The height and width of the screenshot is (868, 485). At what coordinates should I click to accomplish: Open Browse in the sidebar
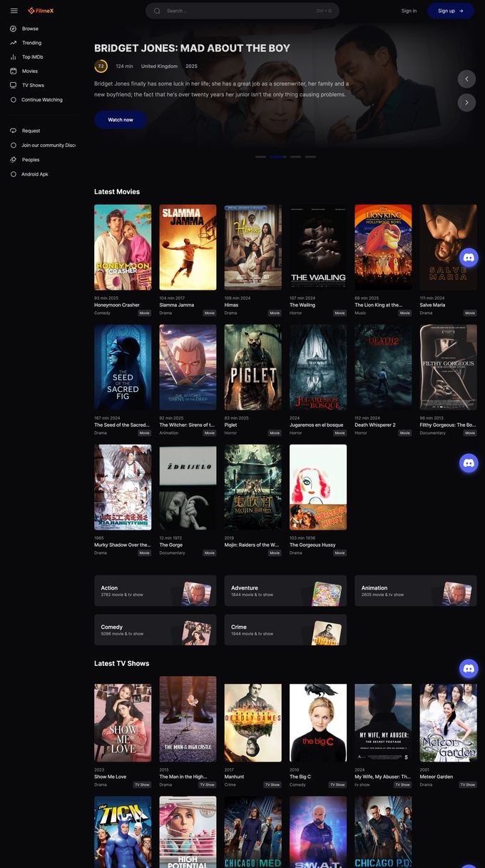30,29
